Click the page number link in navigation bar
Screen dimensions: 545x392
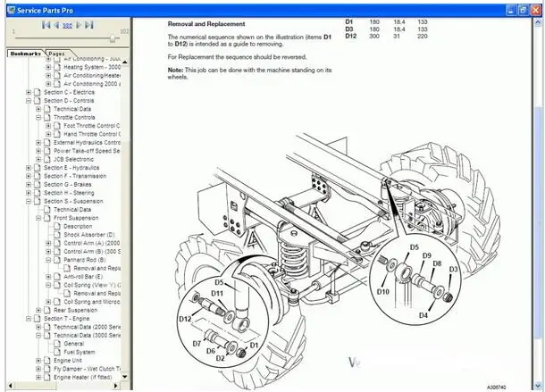point(67,25)
